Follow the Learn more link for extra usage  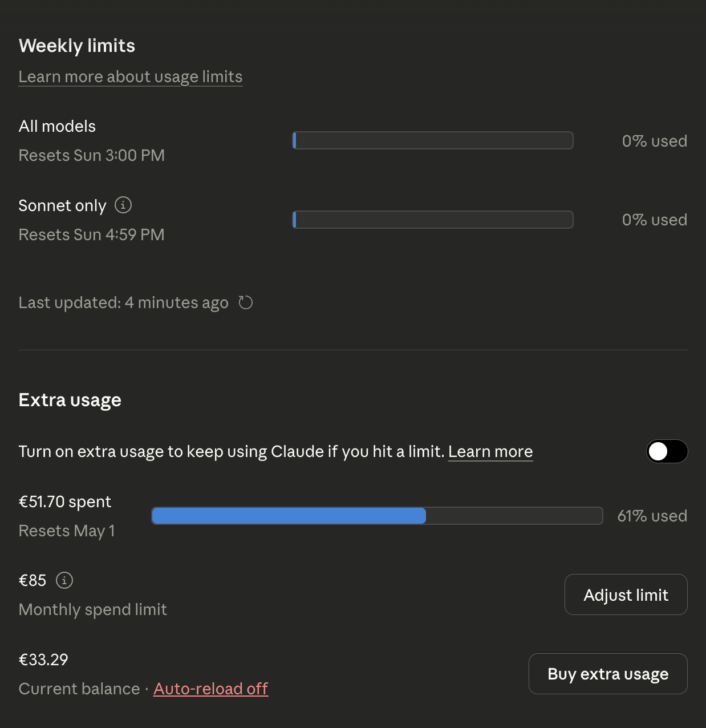(x=490, y=451)
